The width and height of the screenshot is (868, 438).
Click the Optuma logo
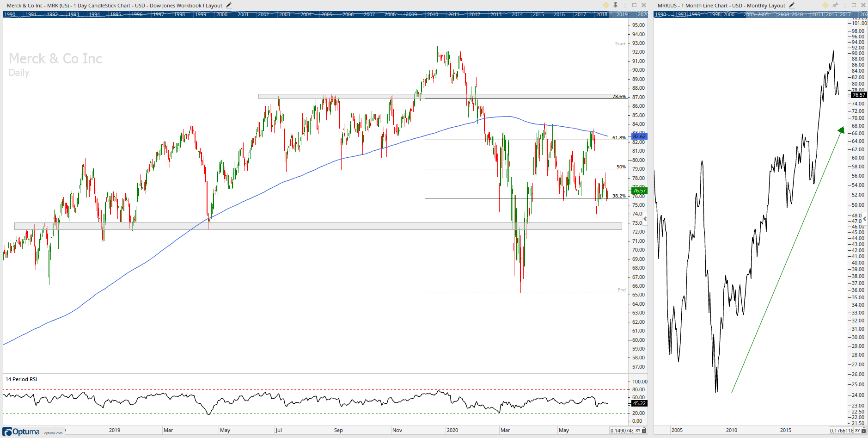(x=22, y=432)
